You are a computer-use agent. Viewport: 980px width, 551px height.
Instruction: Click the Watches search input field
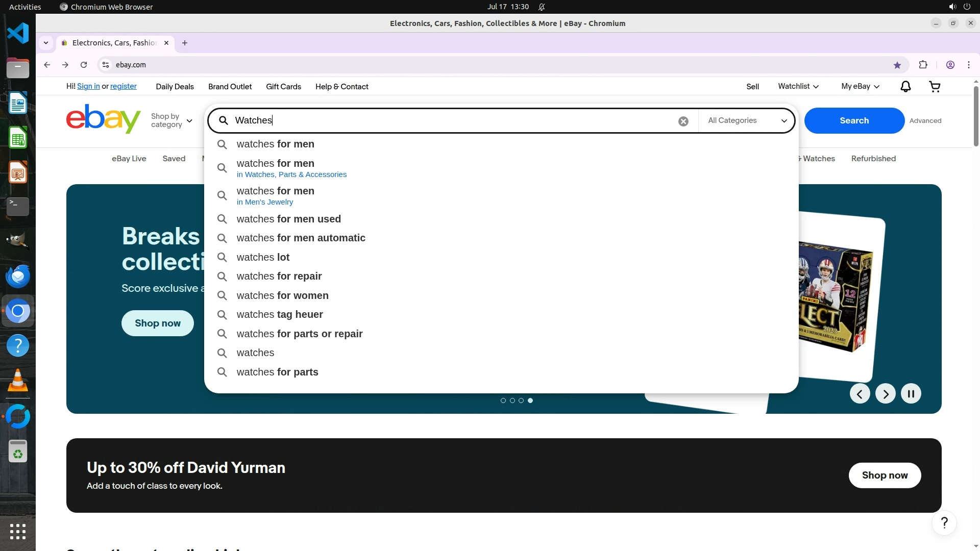click(x=449, y=121)
